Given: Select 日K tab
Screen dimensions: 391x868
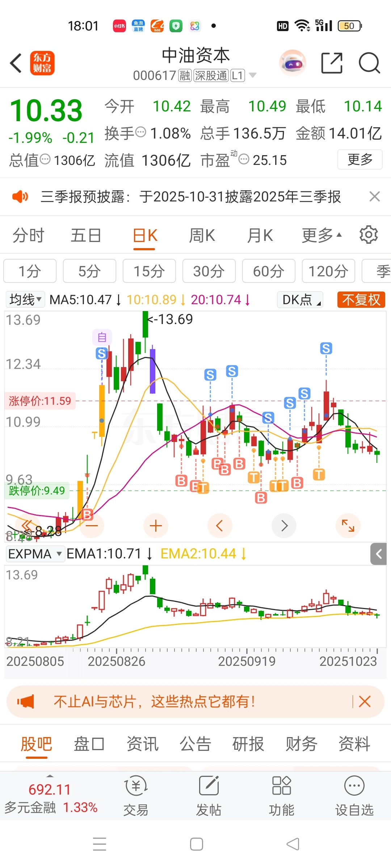Looking at the screenshot, I should point(145,236).
